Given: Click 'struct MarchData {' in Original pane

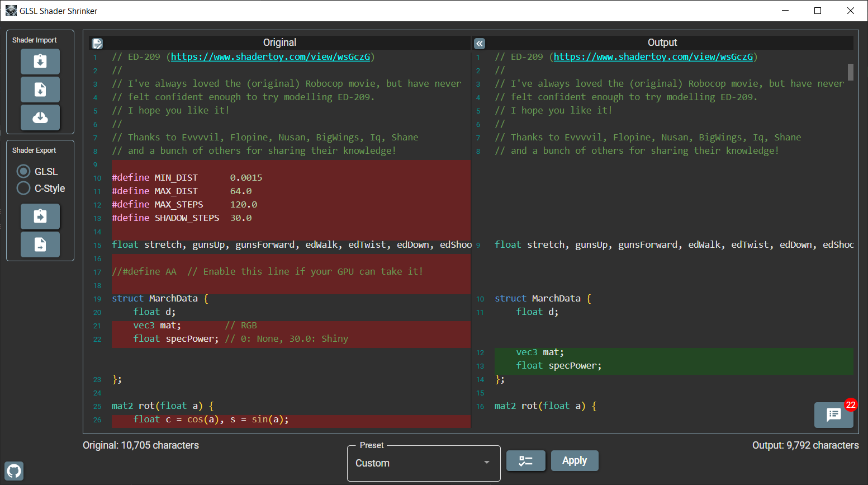Looking at the screenshot, I should coord(160,298).
